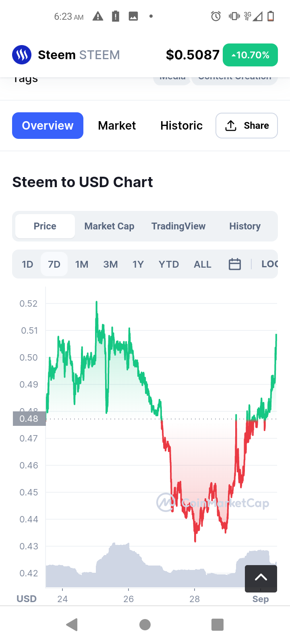Tap the Share button
This screenshot has width=290, height=644.
click(246, 126)
